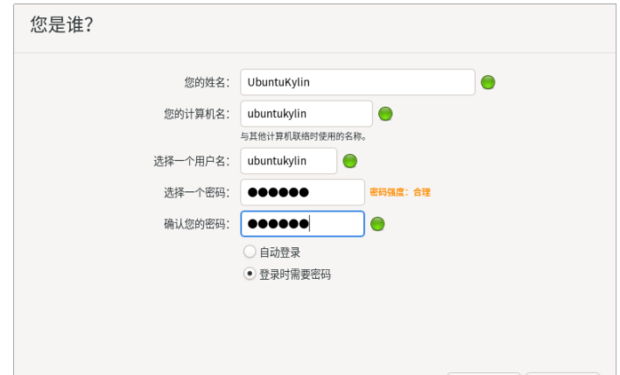Image resolution: width=620 pixels, height=375 pixels.
Task: Focus the 选择一个密码 password field
Action: 302,192
